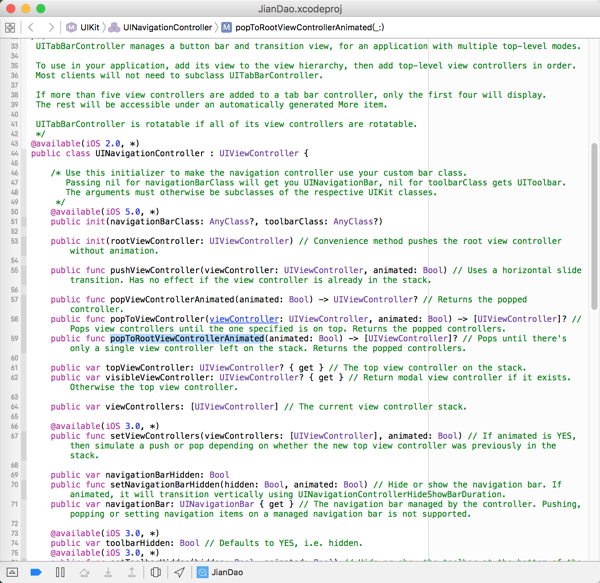Screen dimensions: 600x583
Task: Click the green zoom window button
Action: tap(41, 8)
